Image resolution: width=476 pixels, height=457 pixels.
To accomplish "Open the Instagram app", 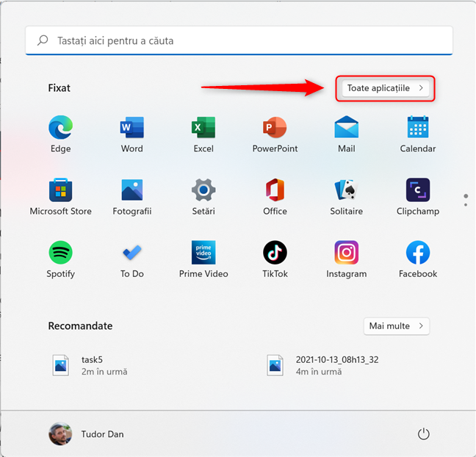I will pyautogui.click(x=347, y=259).
